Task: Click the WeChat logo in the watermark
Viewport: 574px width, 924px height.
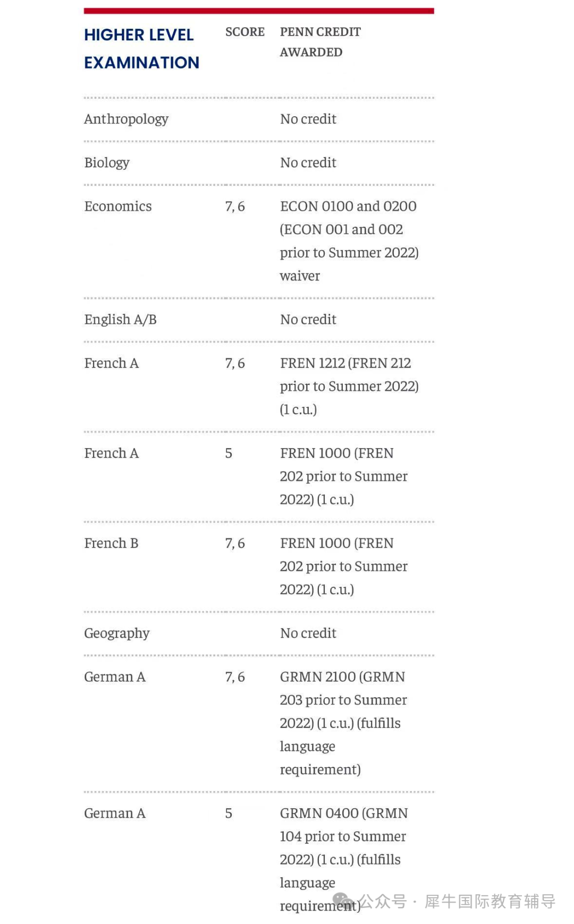Action: pyautogui.click(x=343, y=901)
